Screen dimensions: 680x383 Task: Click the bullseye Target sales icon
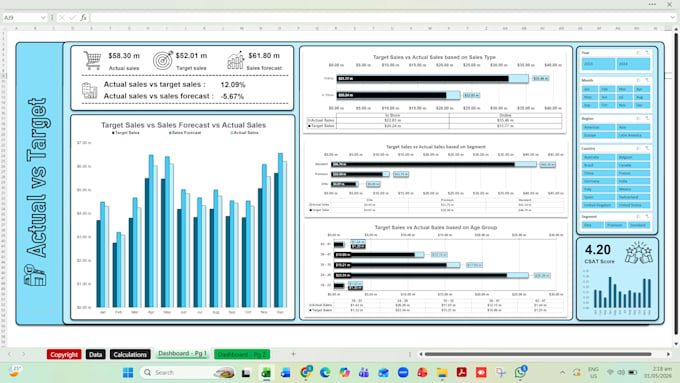click(x=163, y=60)
